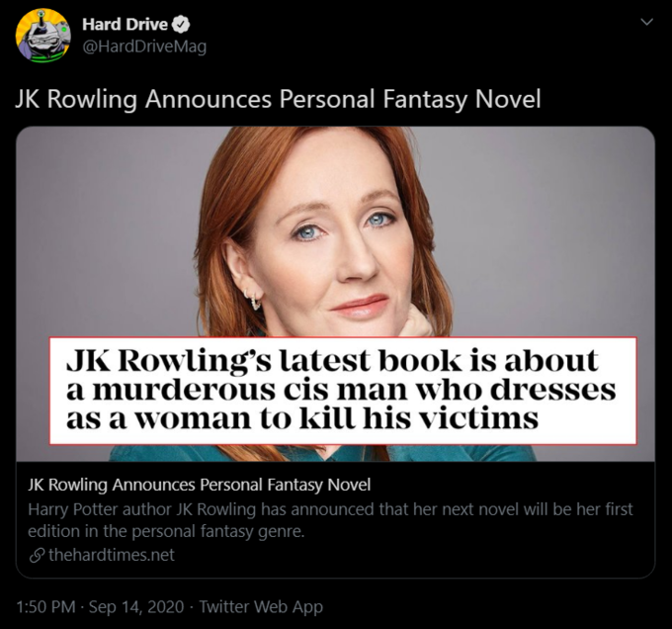
Task: Open the Hard Drive display name
Action: coord(125,25)
